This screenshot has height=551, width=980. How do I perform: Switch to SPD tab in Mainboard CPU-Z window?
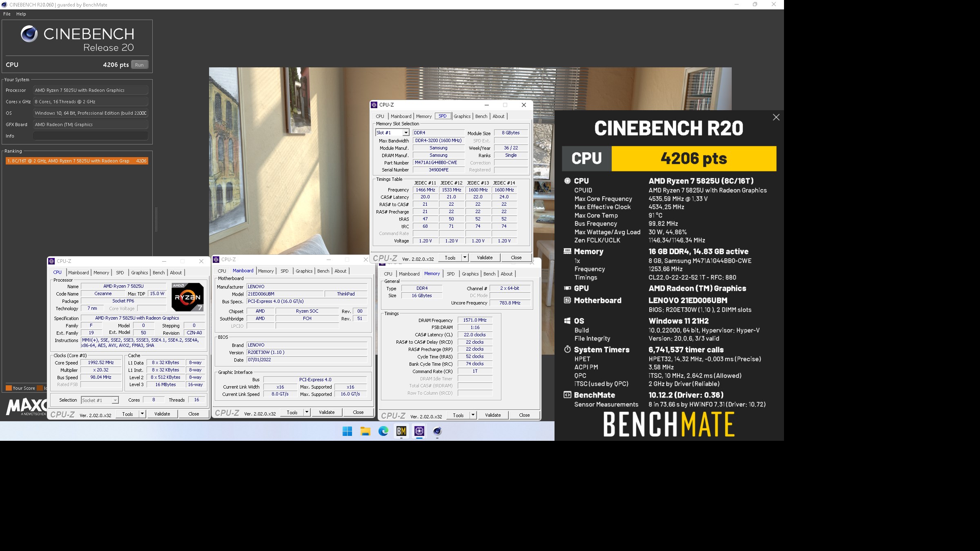tap(285, 271)
